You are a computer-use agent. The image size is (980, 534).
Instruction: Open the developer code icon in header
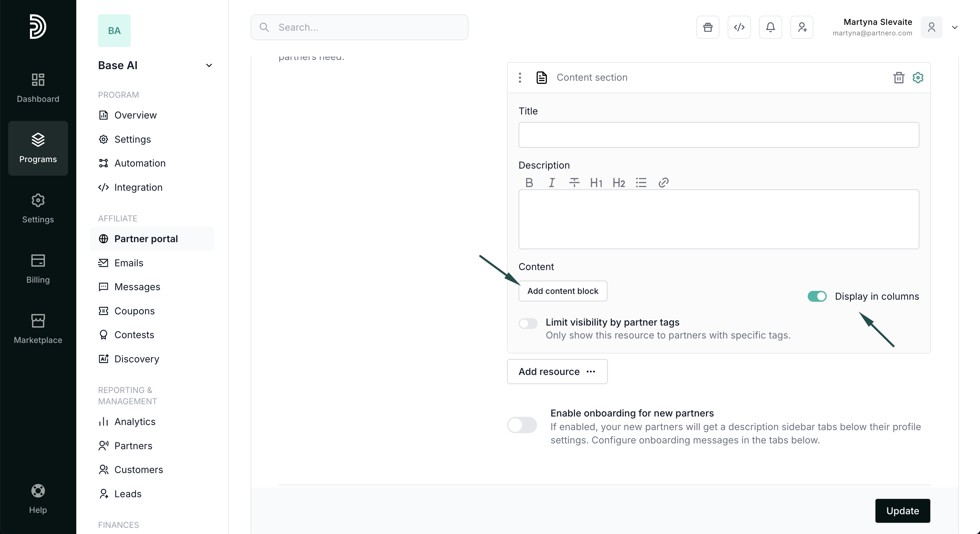pyautogui.click(x=739, y=27)
